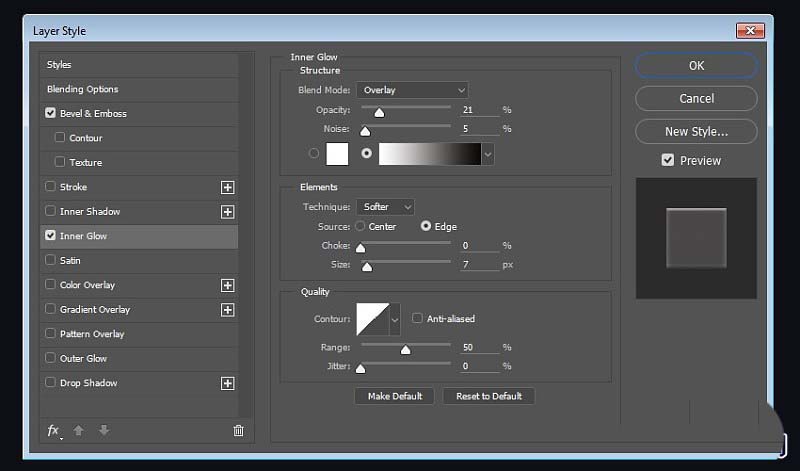Screen dimensions: 800x471
Task: Open the gradient picker dropdown arrow
Action: 488,154
